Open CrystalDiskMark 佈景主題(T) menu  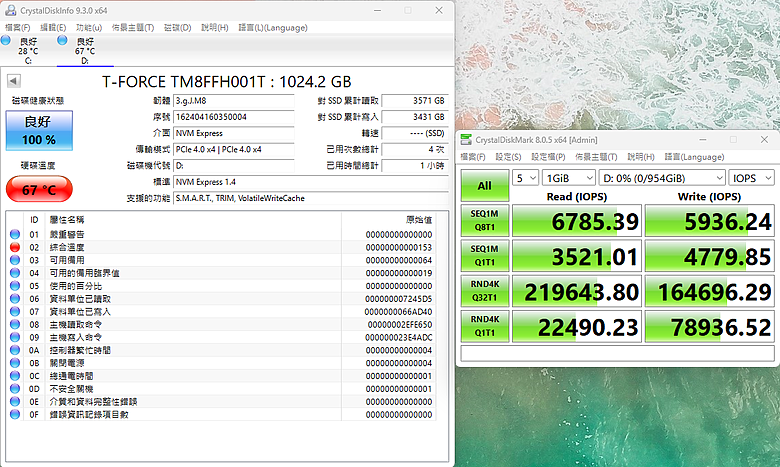click(x=596, y=157)
